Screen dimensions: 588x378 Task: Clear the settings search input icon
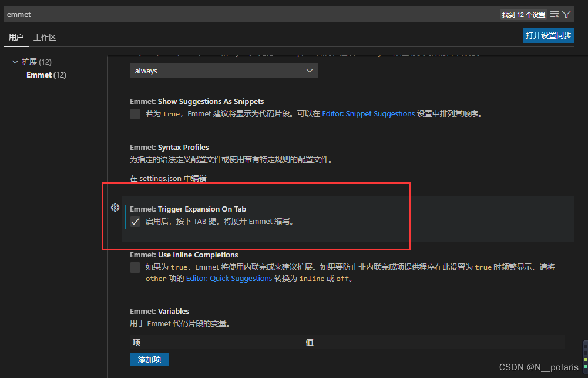[x=555, y=14]
